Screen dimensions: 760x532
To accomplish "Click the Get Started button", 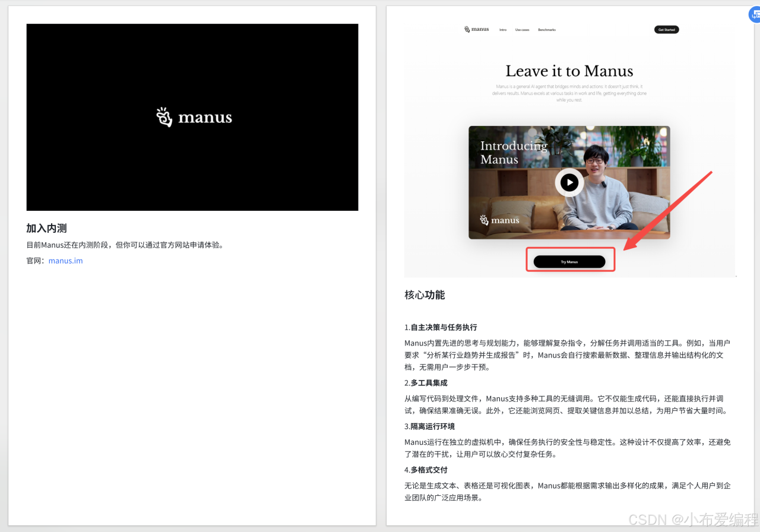I will [666, 30].
